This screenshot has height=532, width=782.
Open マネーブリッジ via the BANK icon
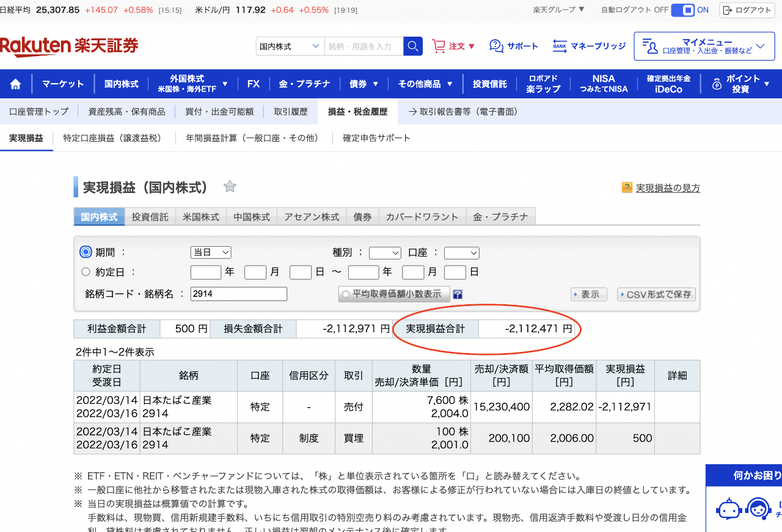click(x=560, y=46)
